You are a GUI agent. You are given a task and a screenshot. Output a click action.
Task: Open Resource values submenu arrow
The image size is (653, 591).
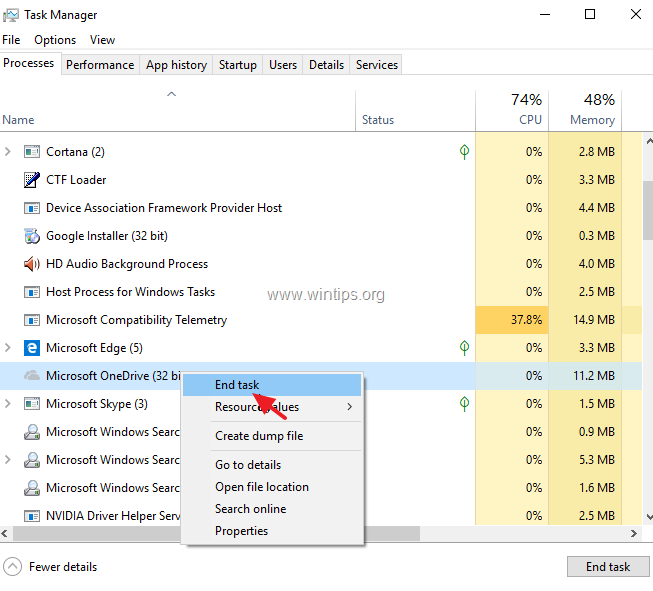point(349,407)
